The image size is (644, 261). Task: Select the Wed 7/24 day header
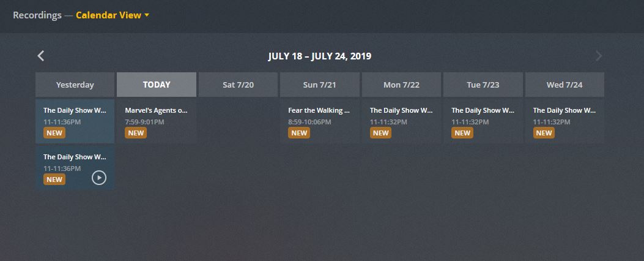tap(564, 85)
